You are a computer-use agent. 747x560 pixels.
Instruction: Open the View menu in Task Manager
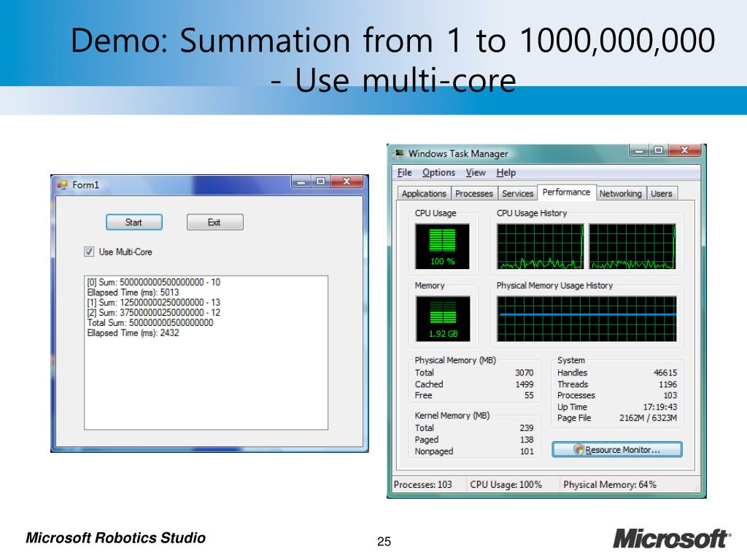pyautogui.click(x=476, y=173)
